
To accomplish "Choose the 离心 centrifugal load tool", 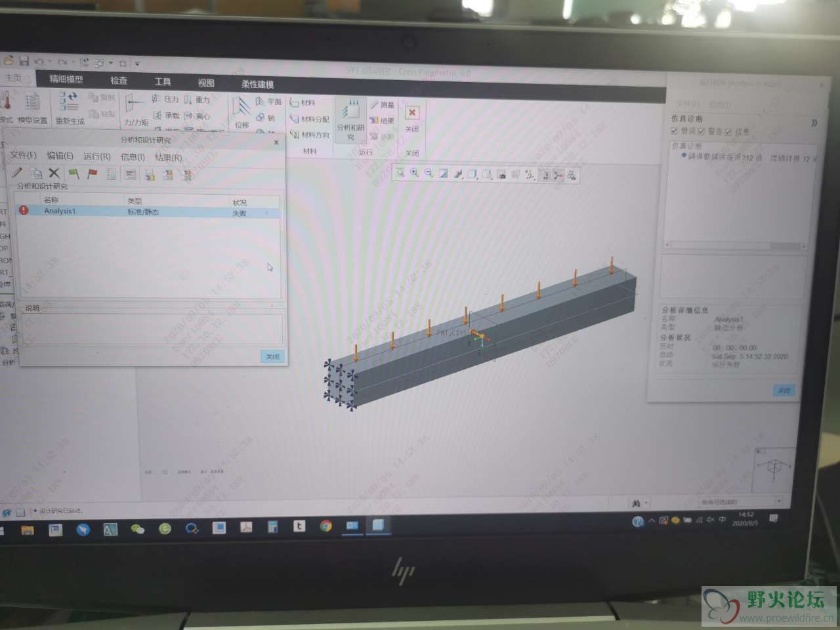I will [x=198, y=115].
